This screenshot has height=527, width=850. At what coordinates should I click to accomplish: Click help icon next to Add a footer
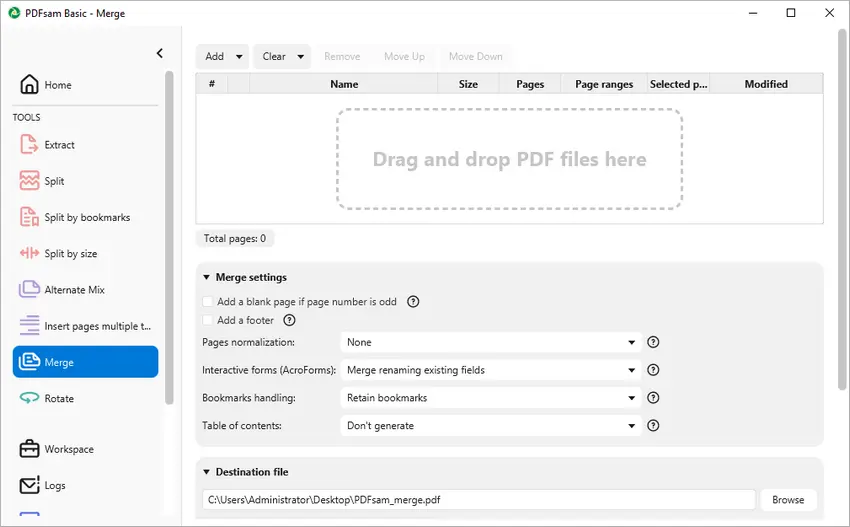pos(290,320)
